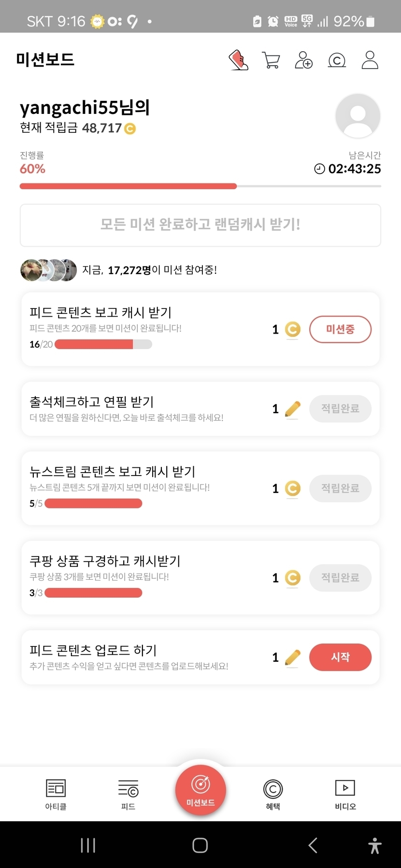Switch to the 피드 tab
This screenshot has height=868, width=401.
[x=128, y=794]
